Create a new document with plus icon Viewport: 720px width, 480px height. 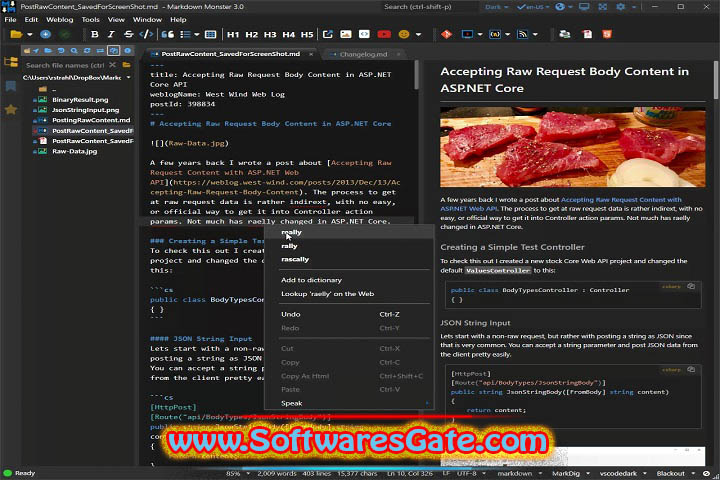point(45,34)
